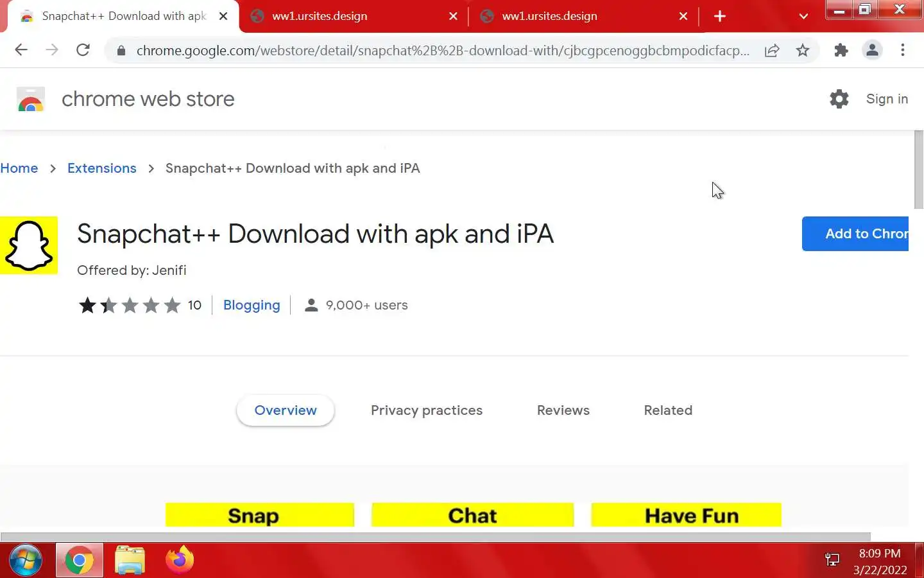Click the network tray icon
924x578 pixels.
[x=832, y=560]
